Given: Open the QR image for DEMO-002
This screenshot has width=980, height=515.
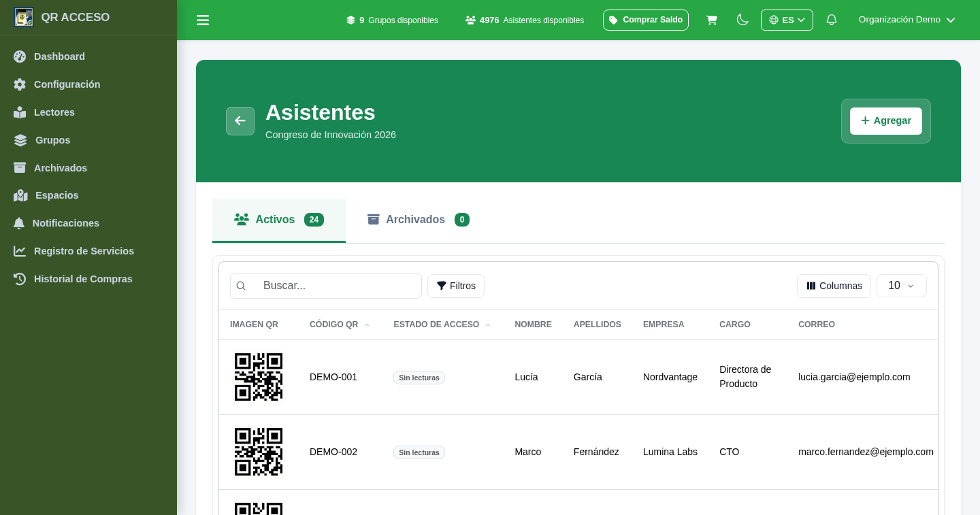Looking at the screenshot, I should pos(259,452).
